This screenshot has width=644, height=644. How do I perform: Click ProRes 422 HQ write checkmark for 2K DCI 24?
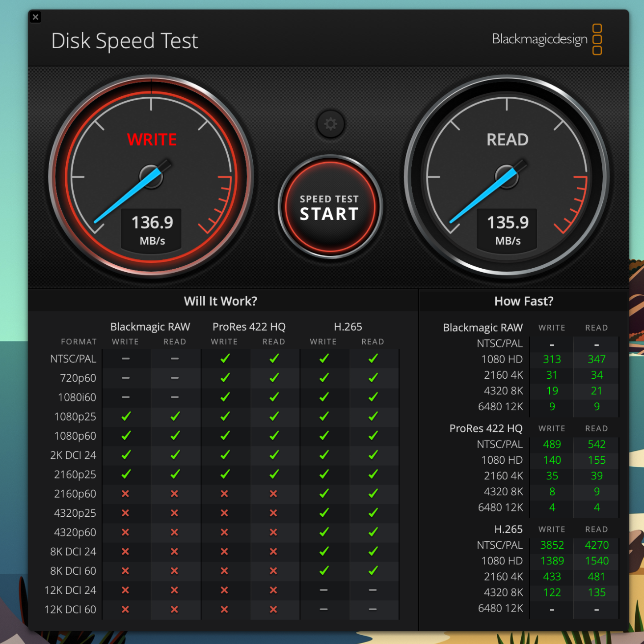pos(225,455)
